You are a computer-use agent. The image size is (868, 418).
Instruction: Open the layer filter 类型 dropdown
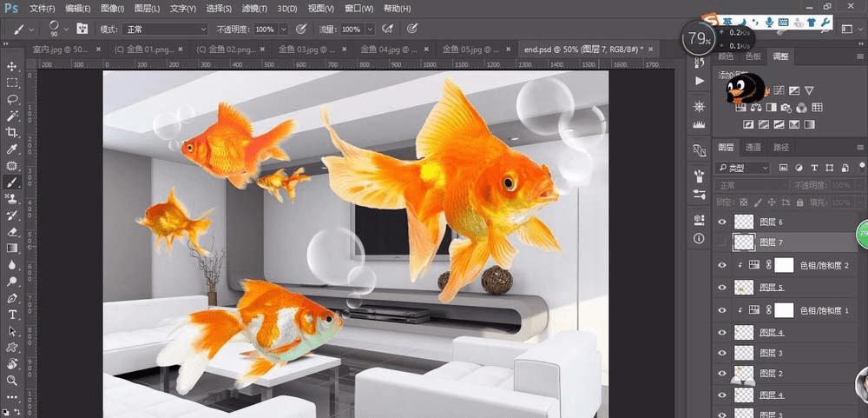(x=743, y=167)
